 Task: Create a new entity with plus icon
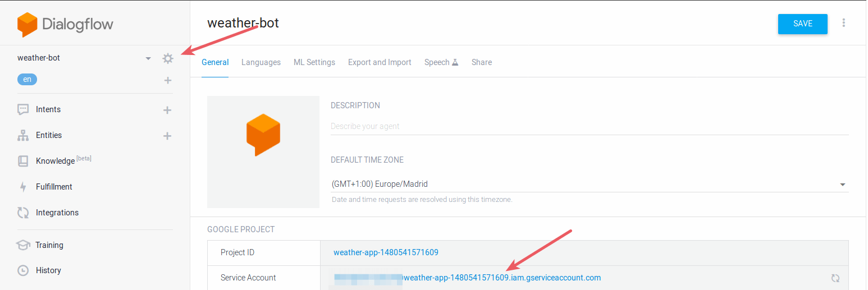pyautogui.click(x=167, y=136)
